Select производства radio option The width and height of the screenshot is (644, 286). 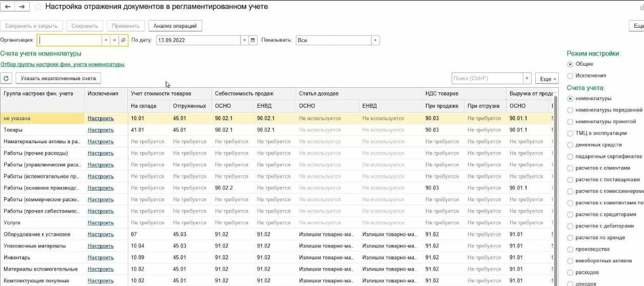click(570, 249)
